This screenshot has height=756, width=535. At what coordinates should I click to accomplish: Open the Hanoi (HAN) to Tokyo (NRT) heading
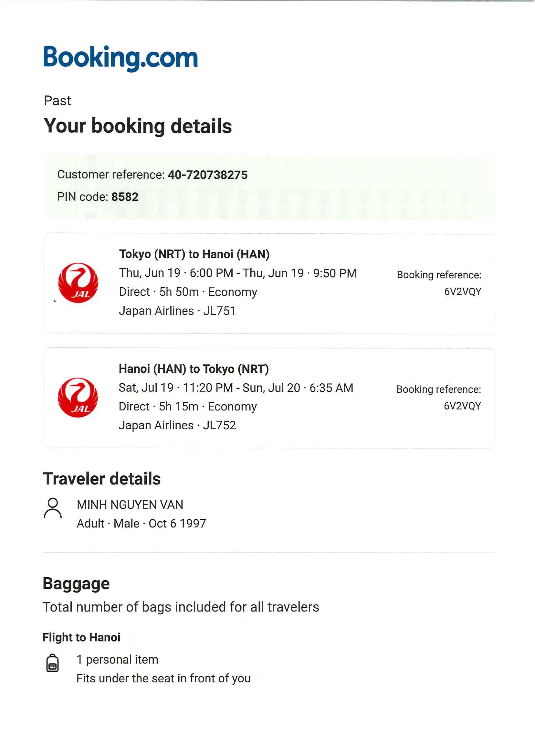[194, 369]
